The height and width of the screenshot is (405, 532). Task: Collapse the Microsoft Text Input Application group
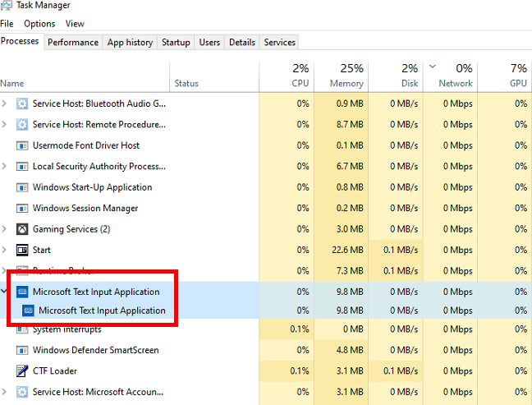coord(4,291)
